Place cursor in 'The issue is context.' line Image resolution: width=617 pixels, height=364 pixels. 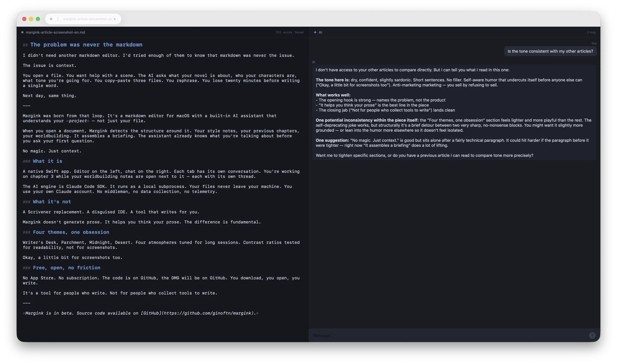pos(49,65)
